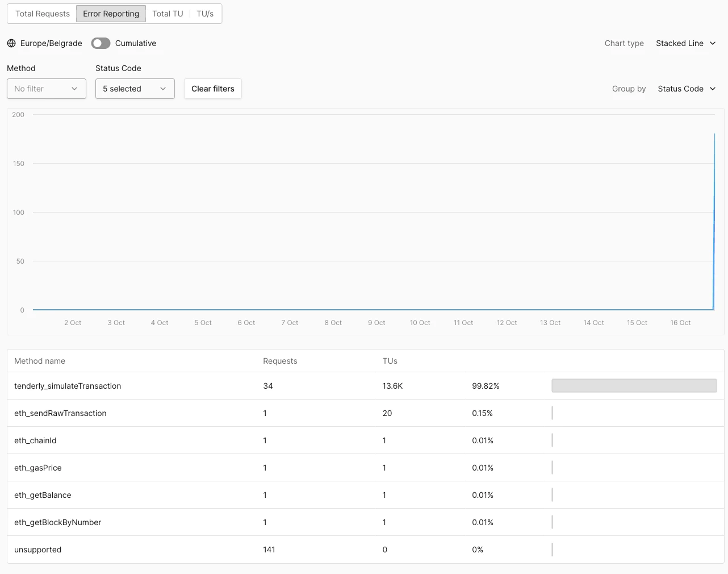Click the Clear filters button
This screenshot has height=574, width=728.
213,89
